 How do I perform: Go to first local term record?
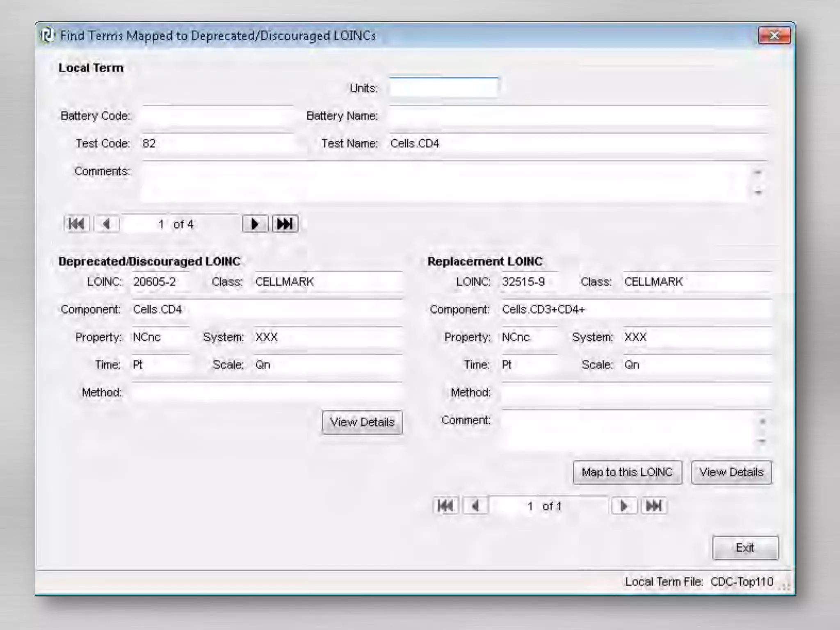[x=77, y=224]
